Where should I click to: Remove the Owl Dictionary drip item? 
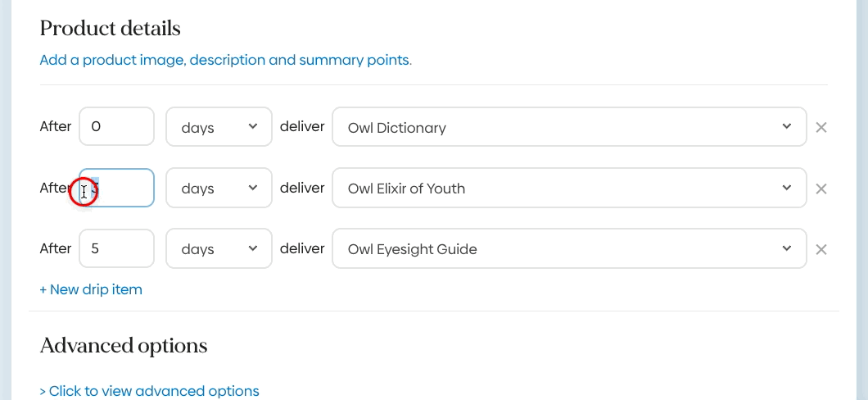point(821,127)
